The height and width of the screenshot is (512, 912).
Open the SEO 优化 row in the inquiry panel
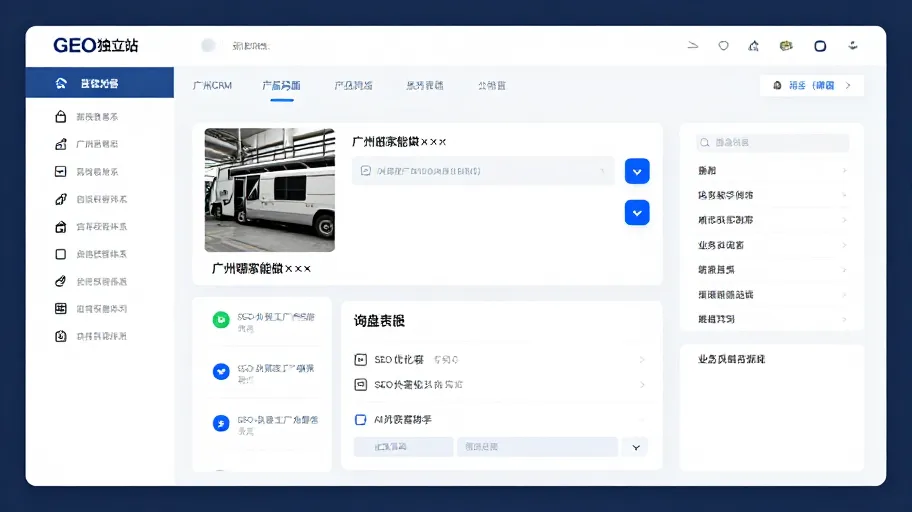500,360
